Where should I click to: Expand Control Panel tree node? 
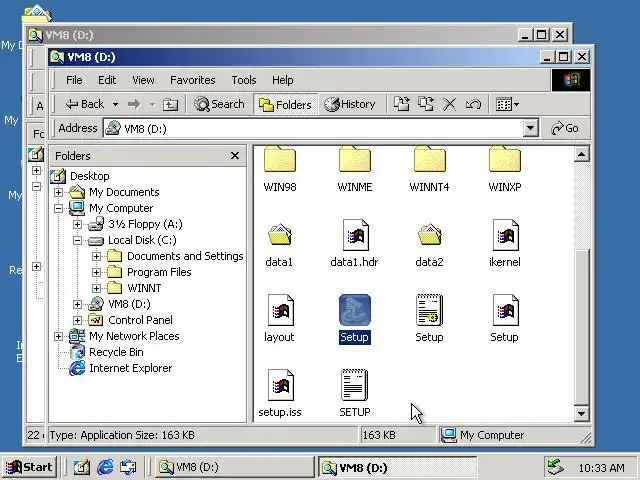(77, 320)
